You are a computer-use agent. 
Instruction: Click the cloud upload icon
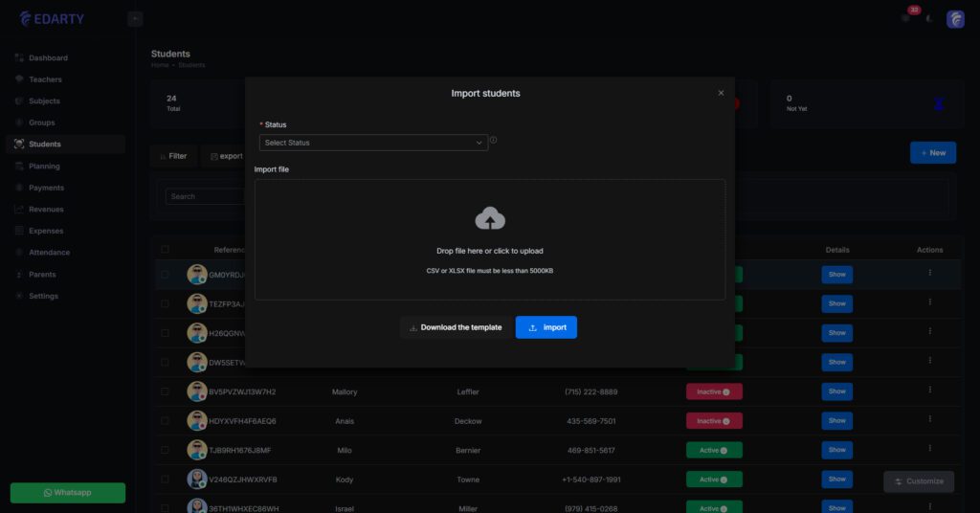[490, 218]
